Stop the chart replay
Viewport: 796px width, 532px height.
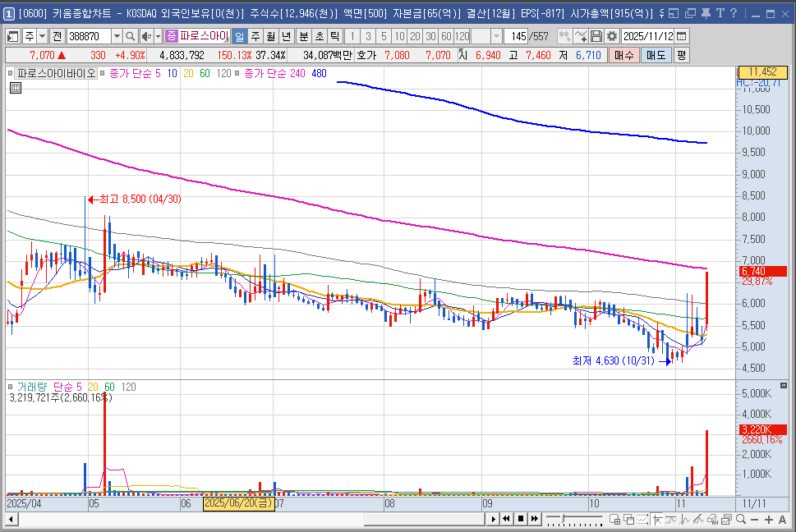coord(520,519)
